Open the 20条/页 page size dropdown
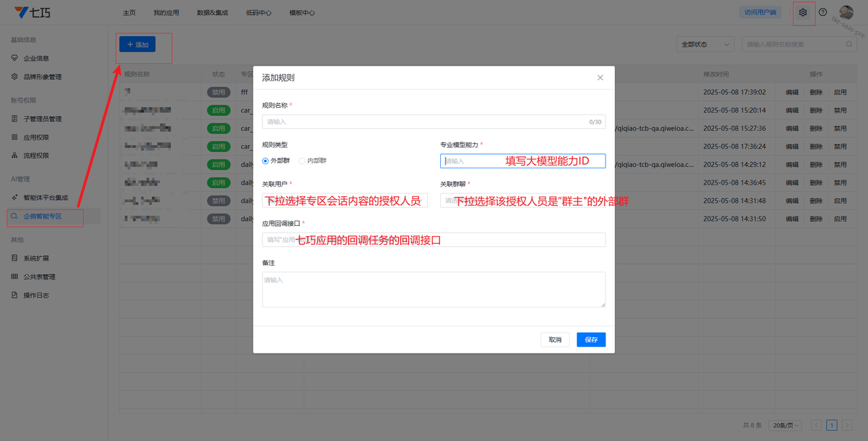868x441 pixels. [787, 425]
